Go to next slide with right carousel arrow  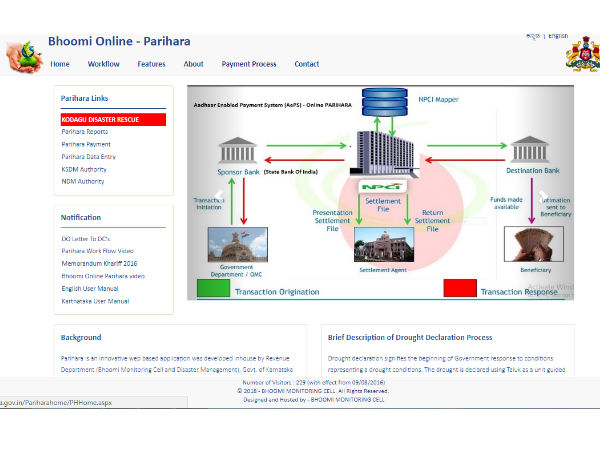coord(543,197)
